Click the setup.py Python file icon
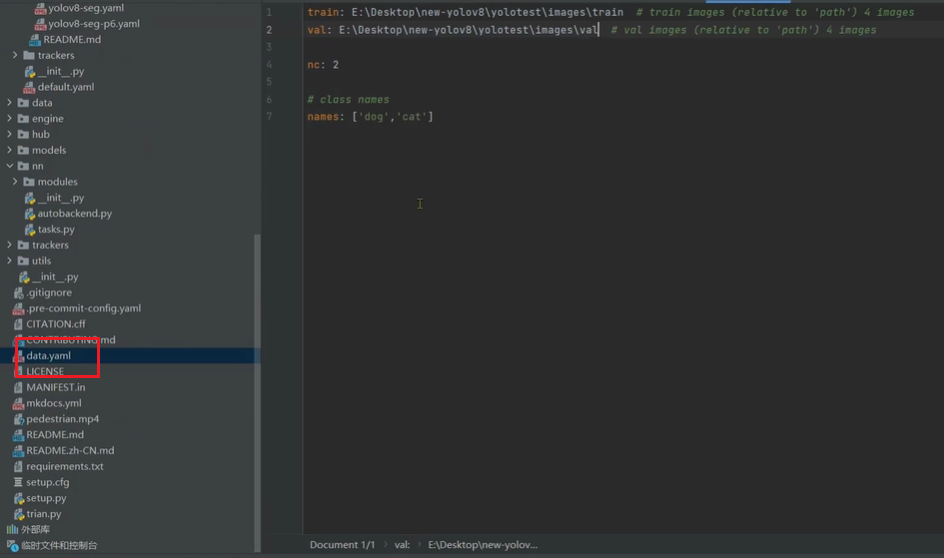The width and height of the screenshot is (944, 558). pos(18,498)
